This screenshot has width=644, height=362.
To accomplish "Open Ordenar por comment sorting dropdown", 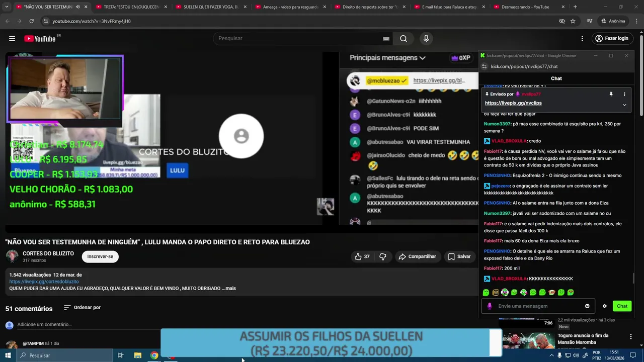I will click(x=82, y=308).
